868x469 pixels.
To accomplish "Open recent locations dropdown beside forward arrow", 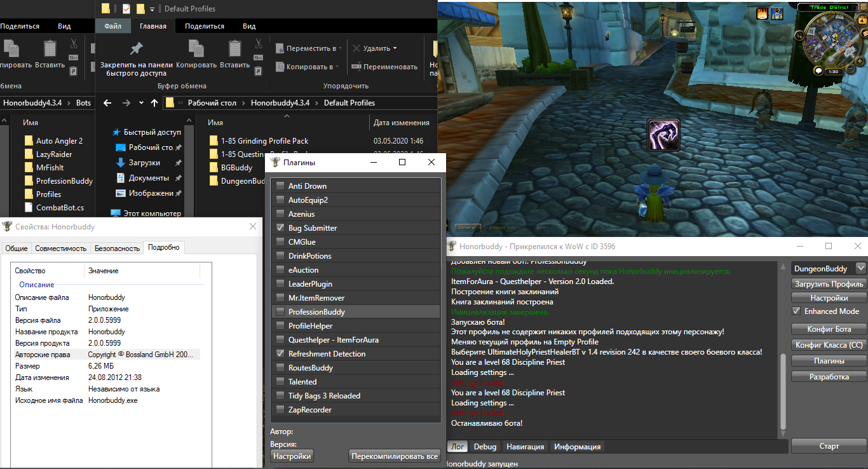I will (x=141, y=103).
